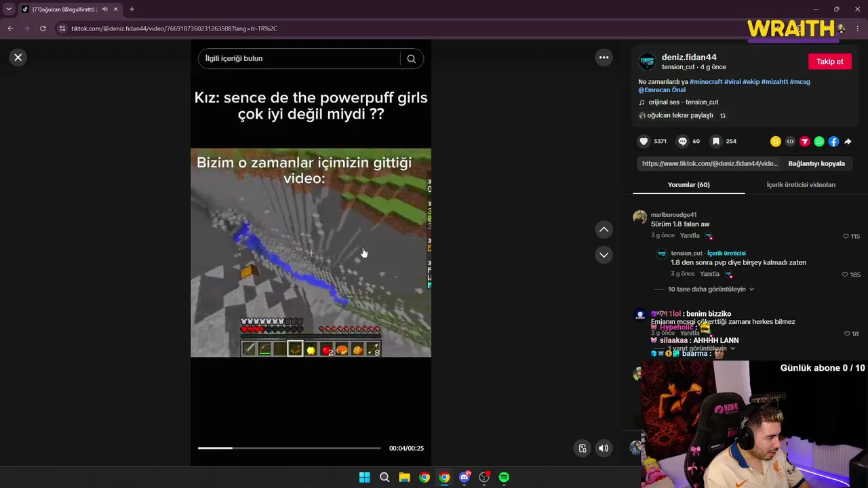
Task: Open Spotify from the taskbar
Action: pos(504,477)
